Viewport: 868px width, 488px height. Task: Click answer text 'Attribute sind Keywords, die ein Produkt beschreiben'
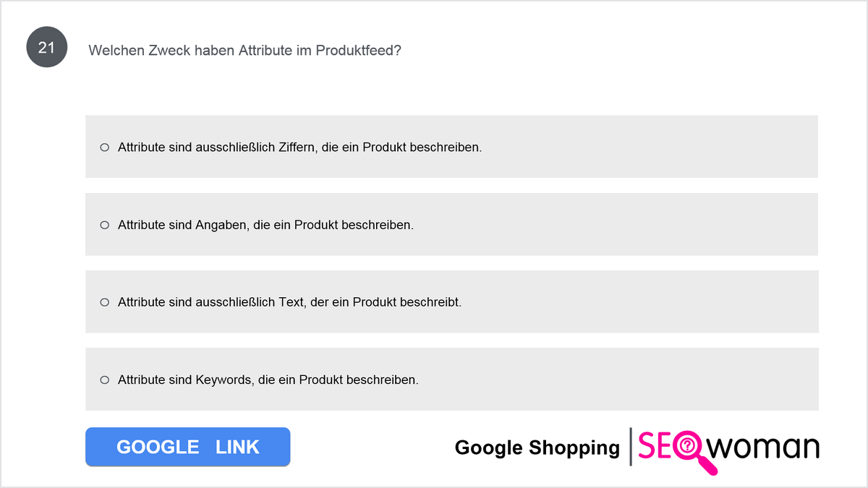pyautogui.click(x=268, y=380)
